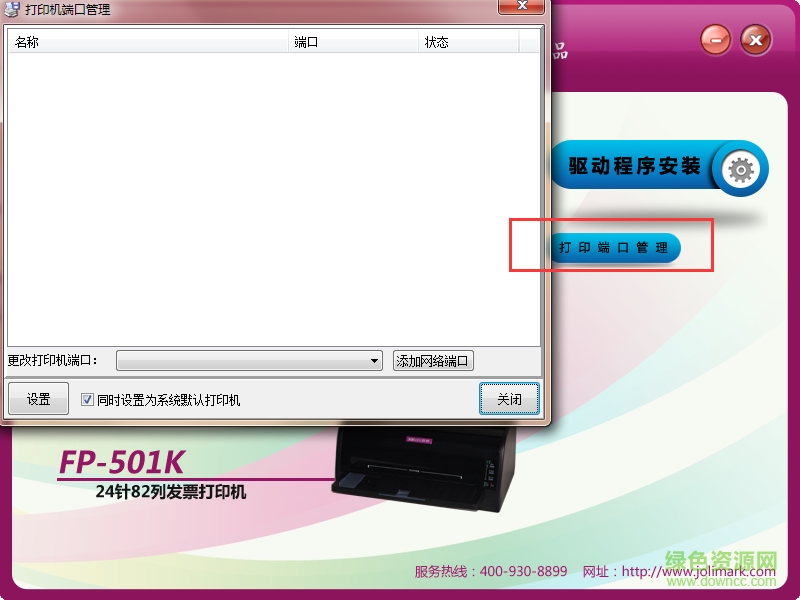Select the highlighted 打印端口管理 button
The image size is (800, 600).
click(613, 248)
